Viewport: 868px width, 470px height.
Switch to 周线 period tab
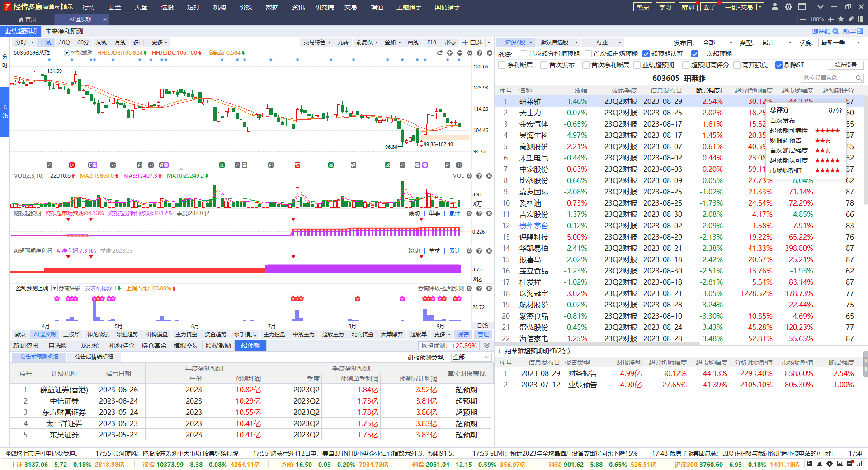point(102,42)
